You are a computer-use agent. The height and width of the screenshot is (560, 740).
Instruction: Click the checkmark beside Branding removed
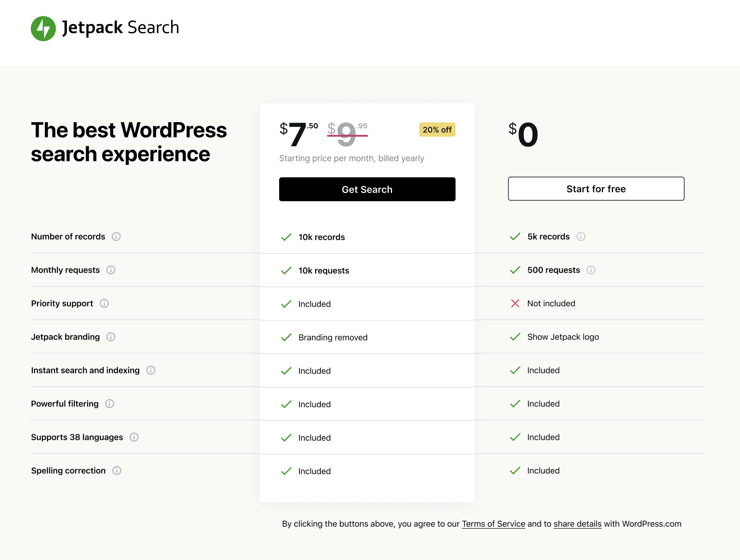(x=286, y=337)
